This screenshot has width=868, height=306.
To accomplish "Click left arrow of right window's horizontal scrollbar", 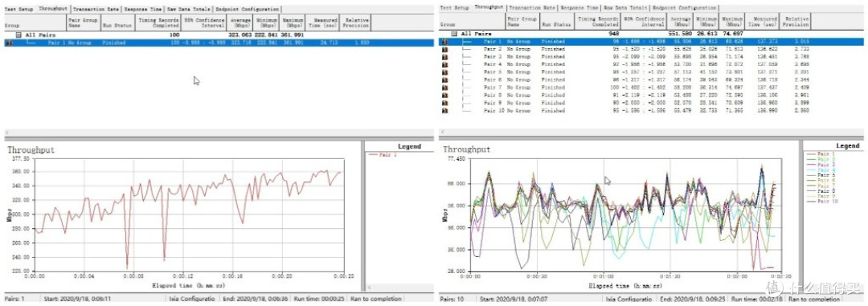I will (443, 133).
